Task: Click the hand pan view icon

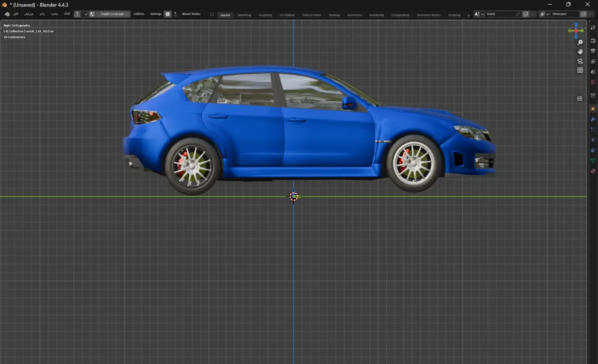Action: 580,51
